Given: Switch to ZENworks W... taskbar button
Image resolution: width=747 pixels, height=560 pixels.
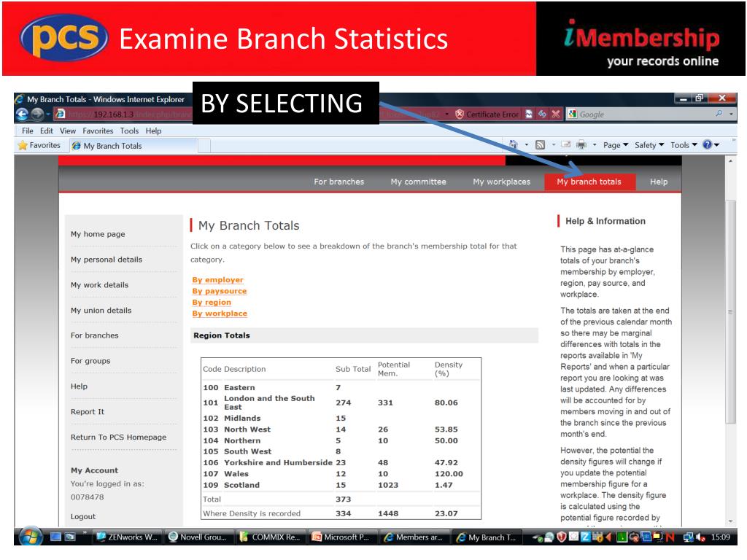Looking at the screenshot, I should tap(127, 537).
